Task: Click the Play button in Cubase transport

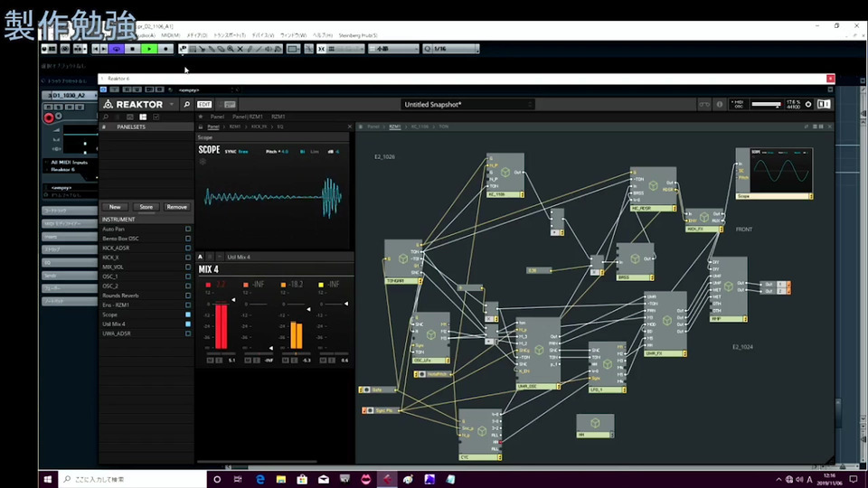Action: [x=149, y=49]
